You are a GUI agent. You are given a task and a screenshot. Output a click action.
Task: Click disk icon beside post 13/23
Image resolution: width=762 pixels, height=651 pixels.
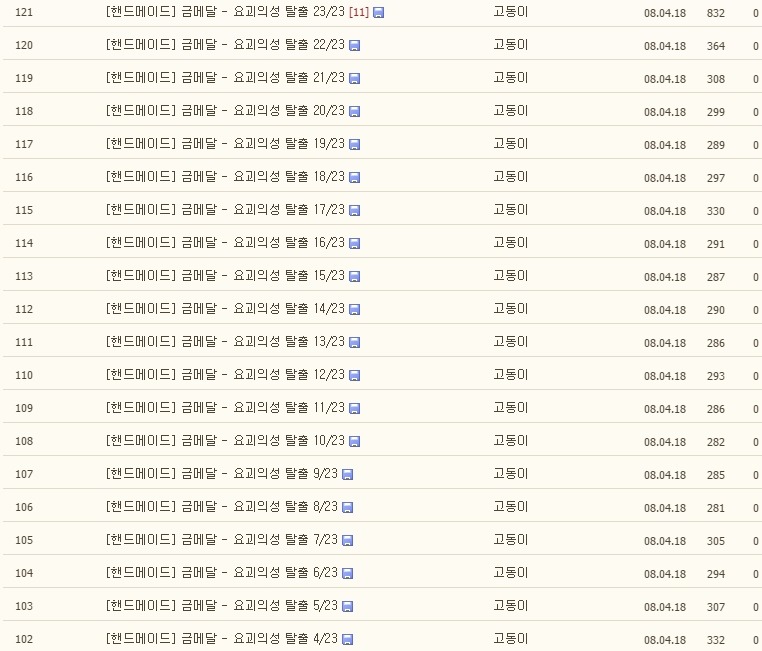point(355,343)
